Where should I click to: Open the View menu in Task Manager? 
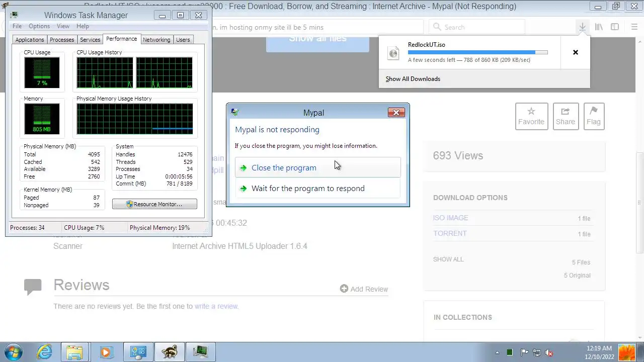click(x=63, y=26)
